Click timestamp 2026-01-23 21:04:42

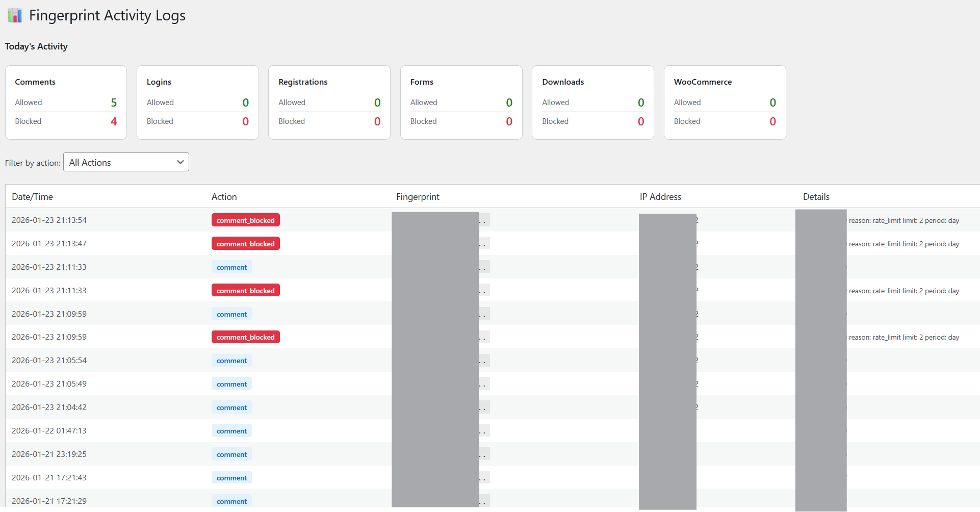[49, 407]
